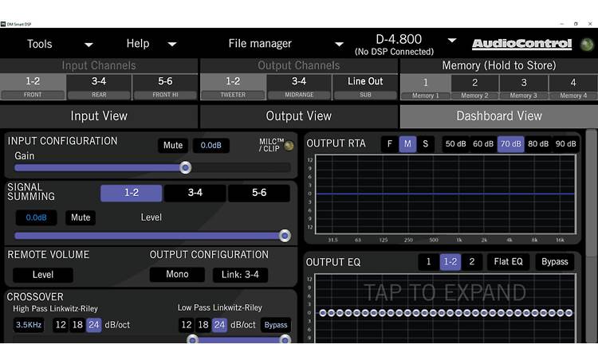The image size is (598, 364).
Task: Bypass the low pass crossover
Action: (x=275, y=325)
